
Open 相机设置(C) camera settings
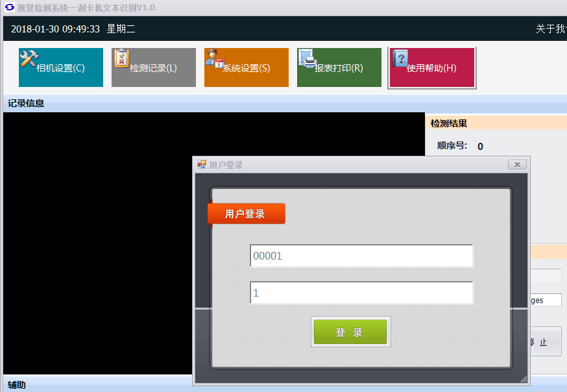click(x=61, y=68)
